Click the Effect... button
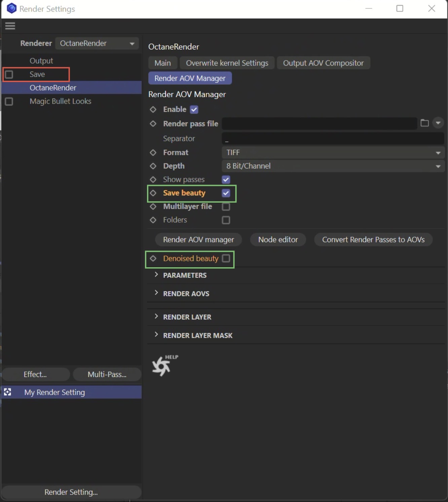448x502 pixels. 35,375
